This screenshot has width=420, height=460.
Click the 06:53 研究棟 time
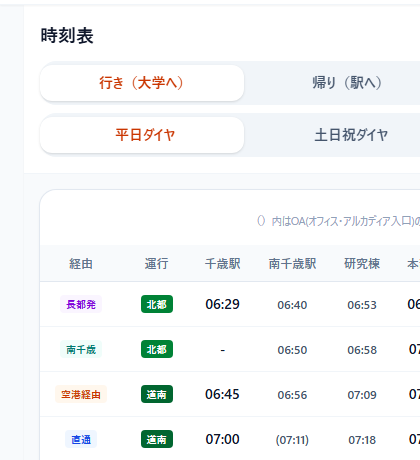coord(362,305)
